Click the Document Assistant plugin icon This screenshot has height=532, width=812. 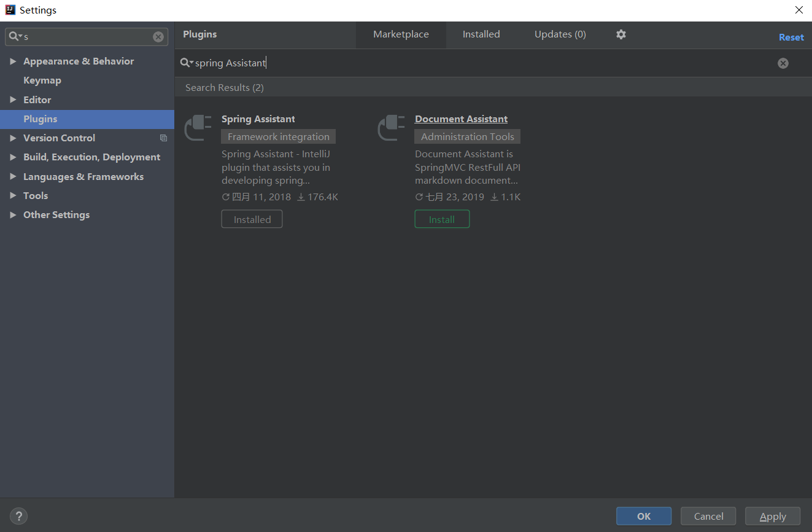click(x=392, y=128)
